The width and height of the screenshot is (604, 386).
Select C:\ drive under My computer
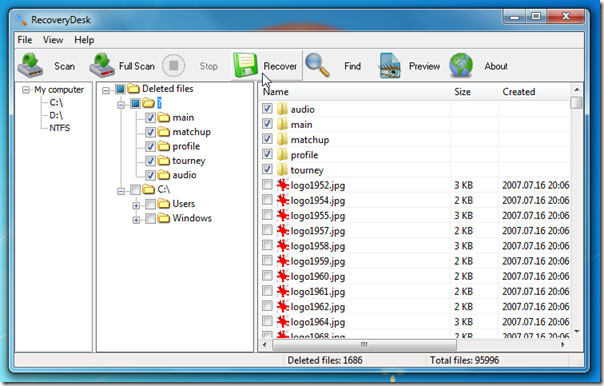[56, 102]
